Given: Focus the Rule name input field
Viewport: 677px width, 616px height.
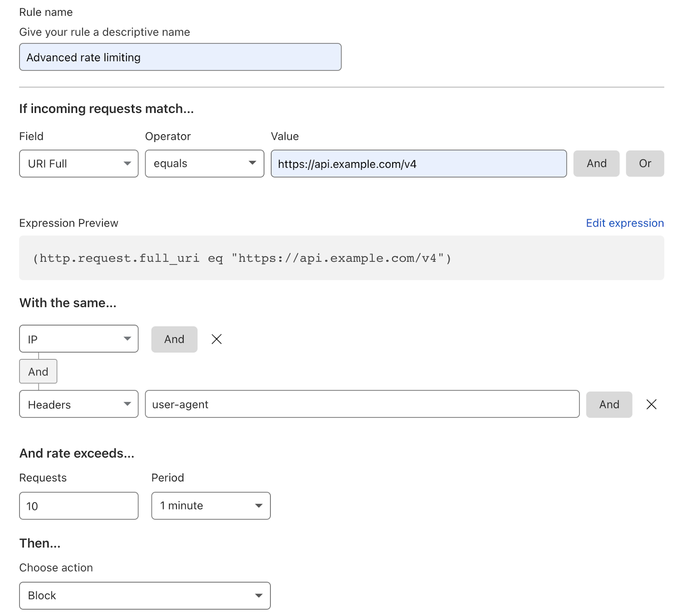Looking at the screenshot, I should click(180, 57).
